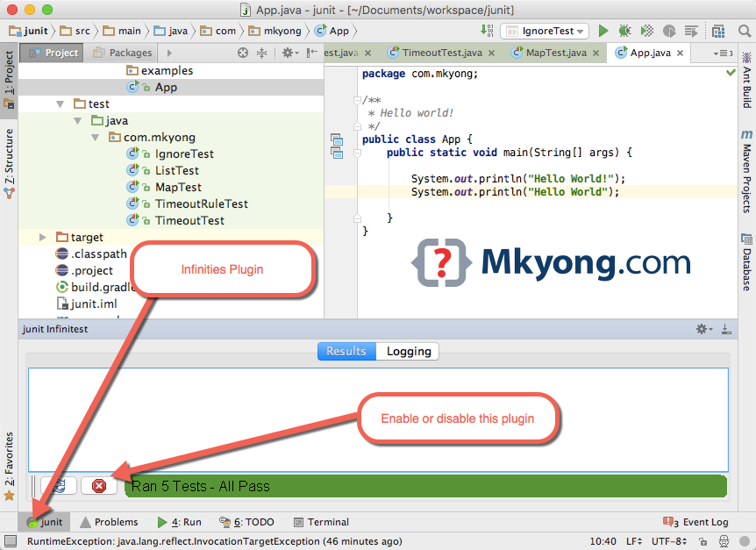
Task: Switch to the Packages view tab
Action: (123, 53)
